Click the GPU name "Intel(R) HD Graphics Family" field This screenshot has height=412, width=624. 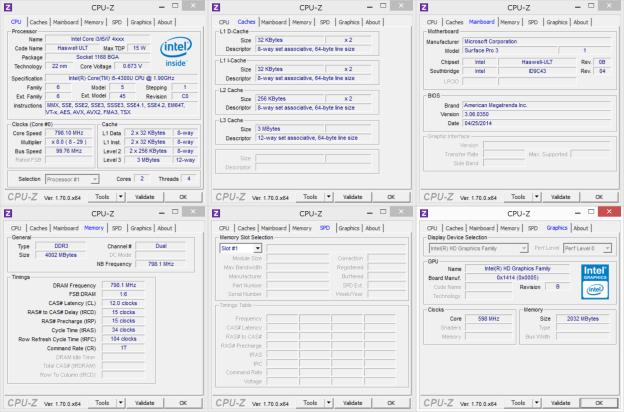[517, 269]
